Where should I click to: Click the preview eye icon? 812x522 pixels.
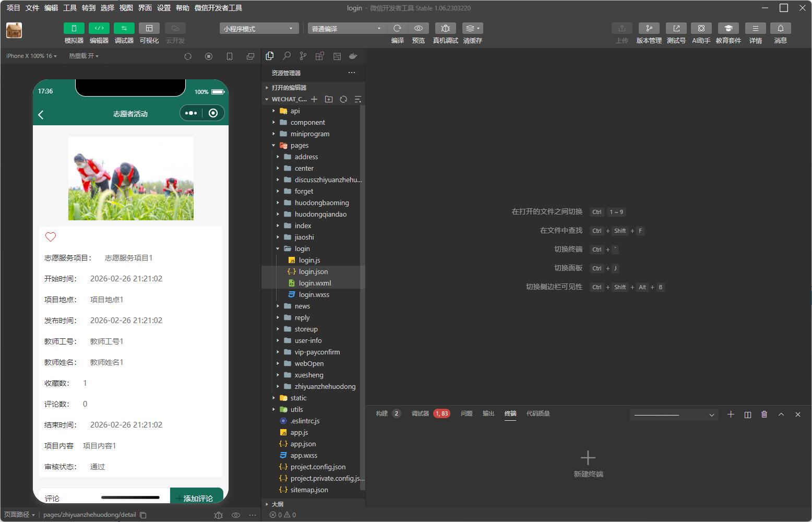[x=419, y=28]
